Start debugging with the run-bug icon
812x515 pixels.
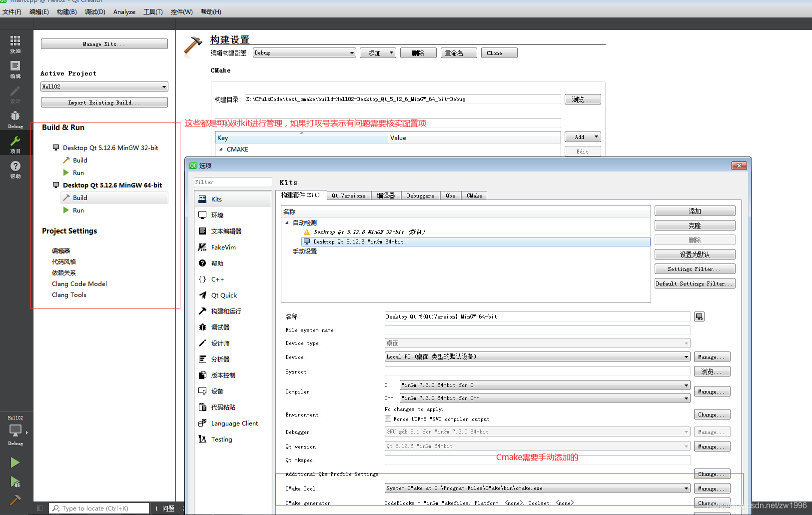tap(15, 481)
